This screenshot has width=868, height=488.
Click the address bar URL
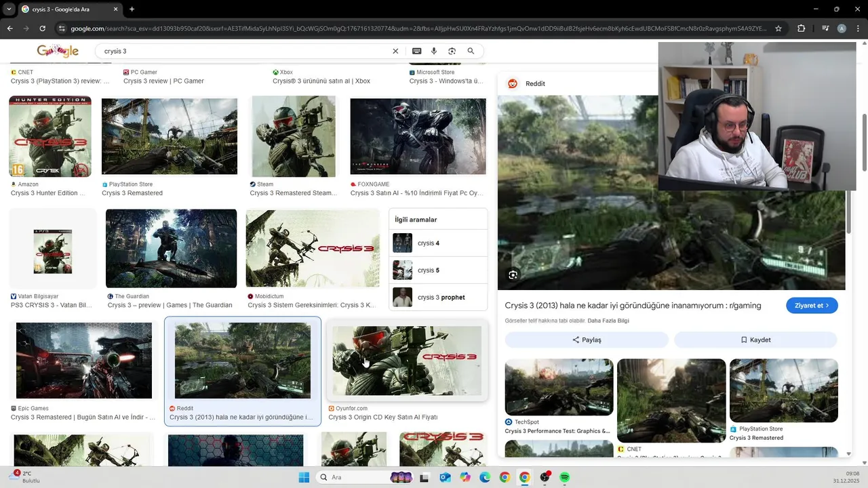pos(418,28)
